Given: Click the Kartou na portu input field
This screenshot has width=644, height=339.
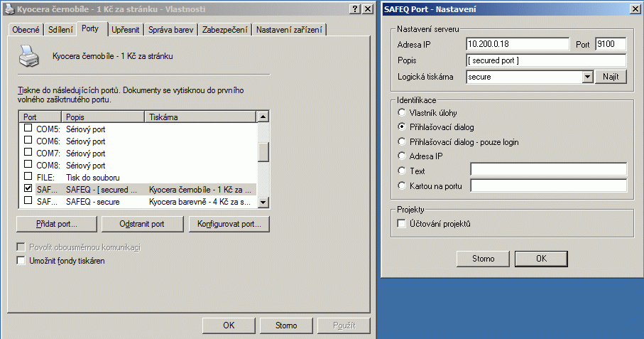Looking at the screenshot, I should (549, 185).
